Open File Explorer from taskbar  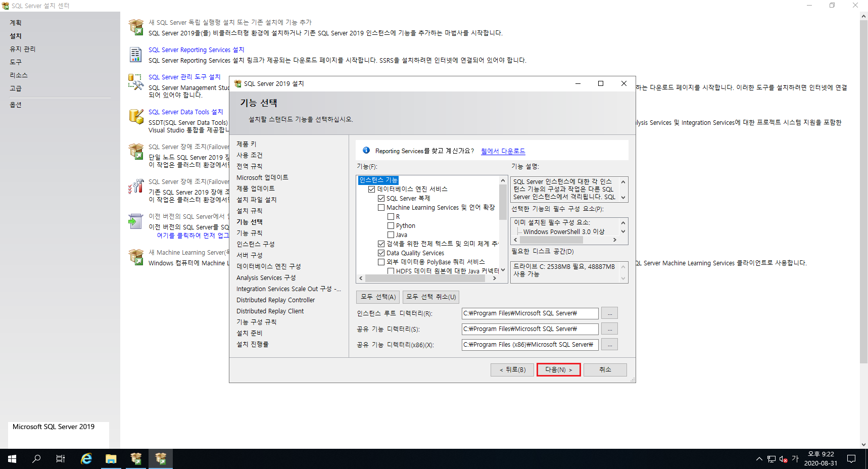tap(111, 459)
